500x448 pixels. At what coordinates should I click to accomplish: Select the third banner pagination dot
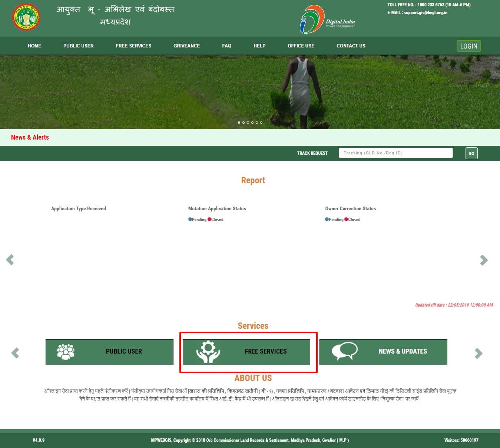tap(248, 123)
